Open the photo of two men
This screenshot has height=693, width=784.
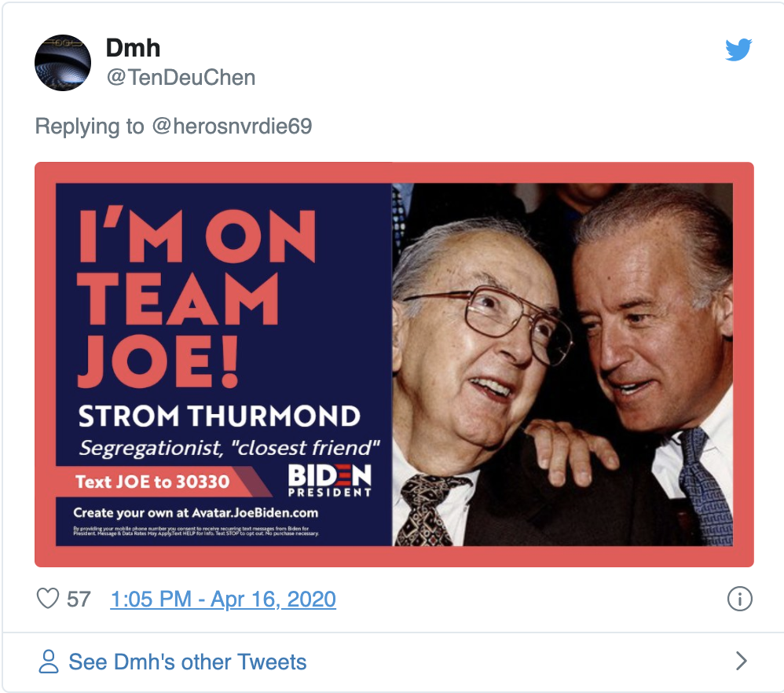click(562, 364)
